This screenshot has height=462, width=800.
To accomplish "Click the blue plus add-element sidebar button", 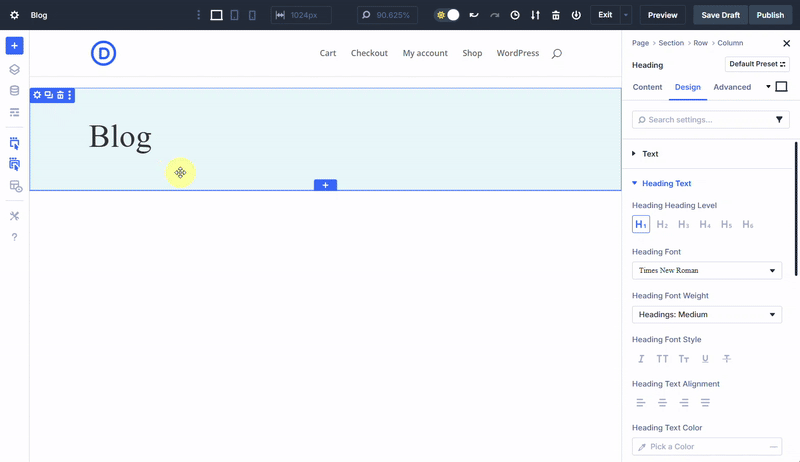I will tap(14, 46).
